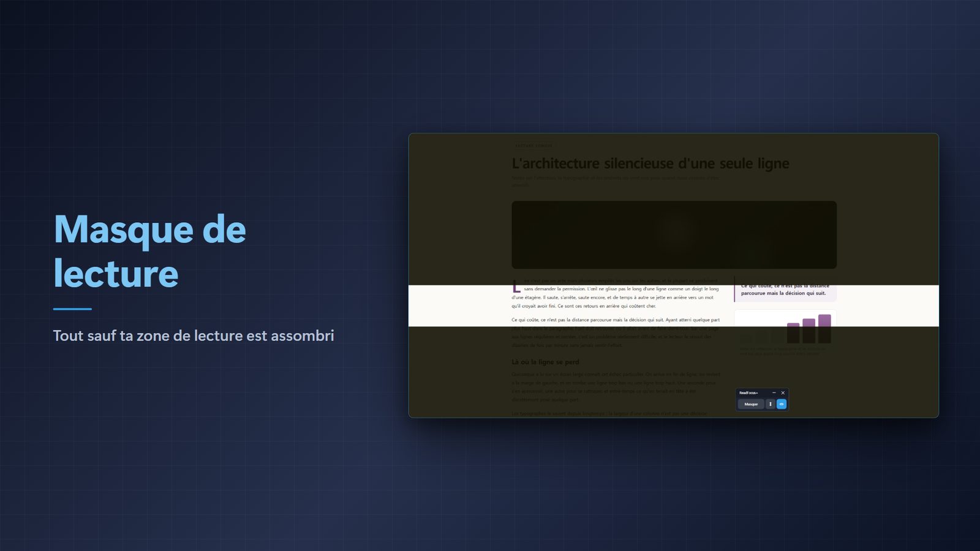980x551 pixels.
Task: Click the Masque mode button
Action: tap(751, 404)
